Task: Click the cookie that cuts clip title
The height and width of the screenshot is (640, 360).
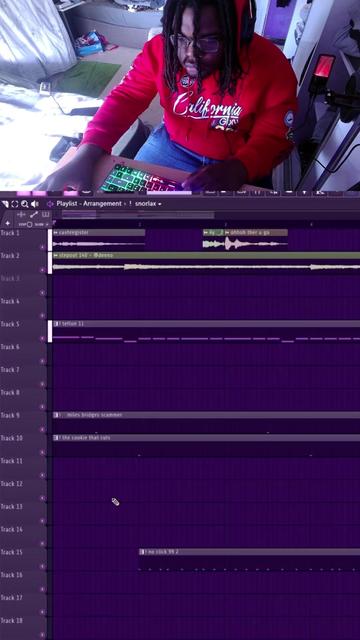Action: click(x=86, y=438)
